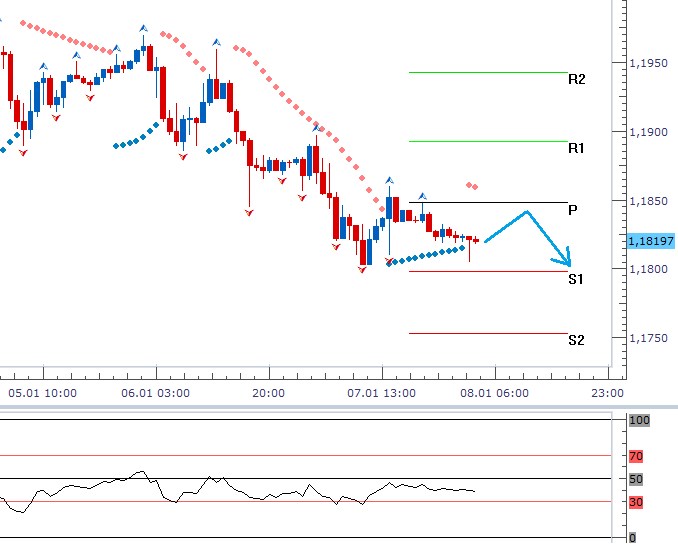
Task: Select the S2 support level label
Action: (576, 340)
